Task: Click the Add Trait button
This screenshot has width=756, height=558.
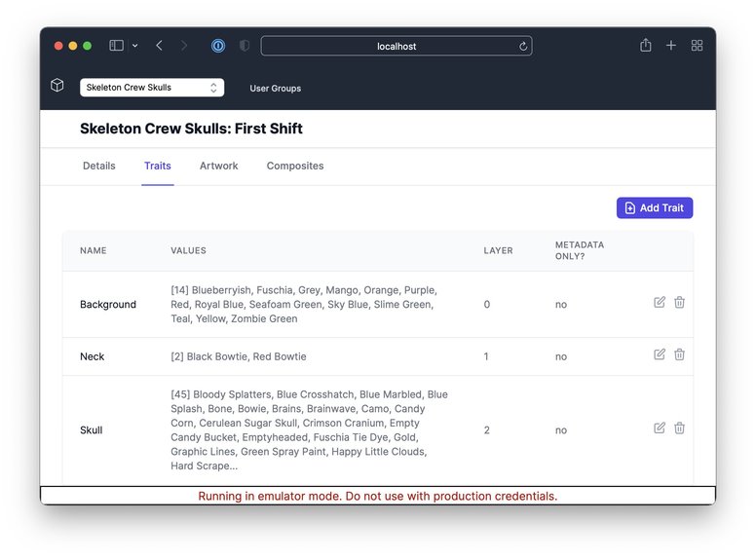Action: pos(655,207)
